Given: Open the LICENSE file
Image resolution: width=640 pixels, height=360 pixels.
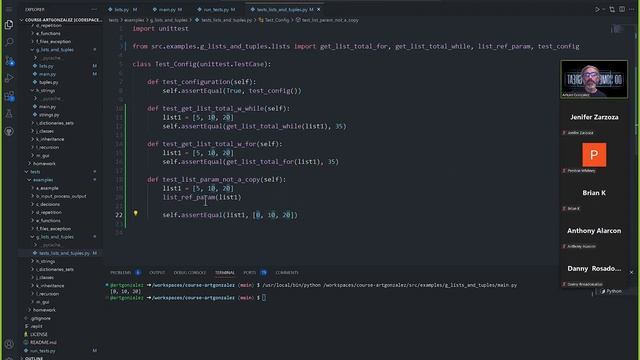Looking at the screenshot, I should [60, 335].
